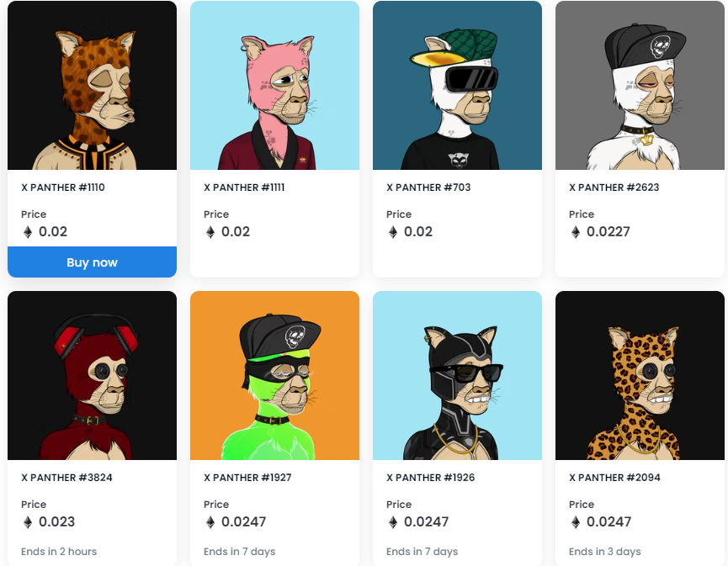Select the X PANTHER #703 title link
Viewport: 728px width, 566px height.
428,188
